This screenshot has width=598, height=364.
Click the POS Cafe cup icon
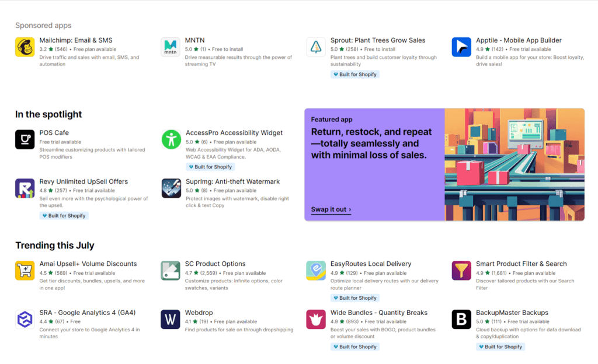25,139
